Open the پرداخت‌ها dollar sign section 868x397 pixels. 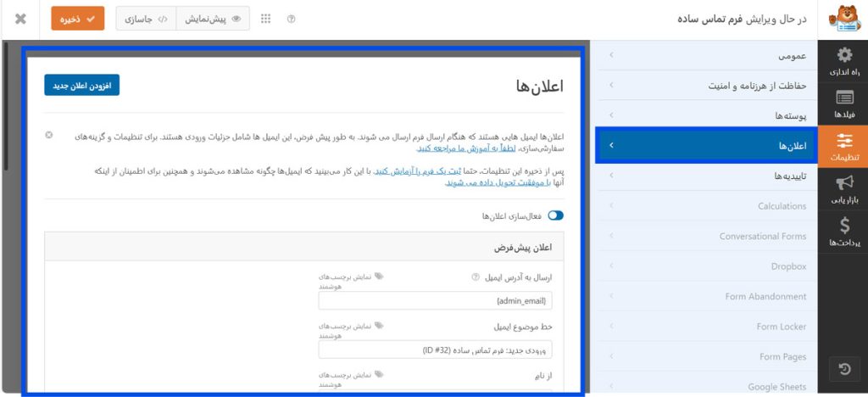coord(843,232)
